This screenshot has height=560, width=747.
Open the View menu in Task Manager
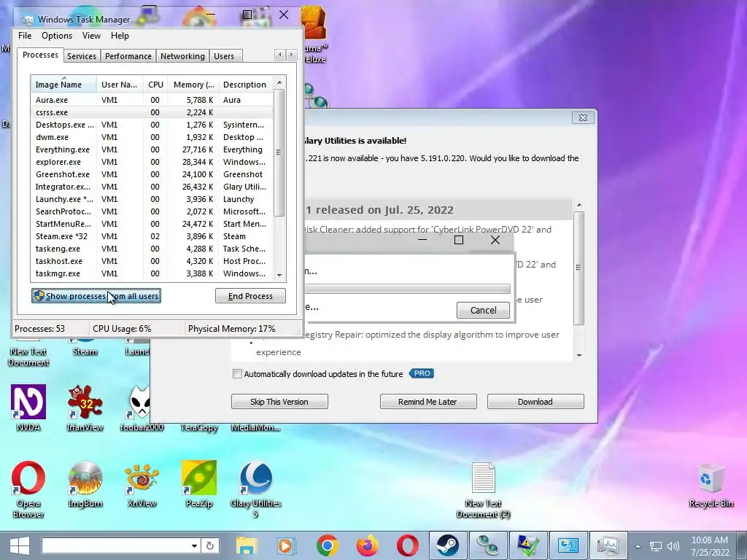[x=91, y=36]
